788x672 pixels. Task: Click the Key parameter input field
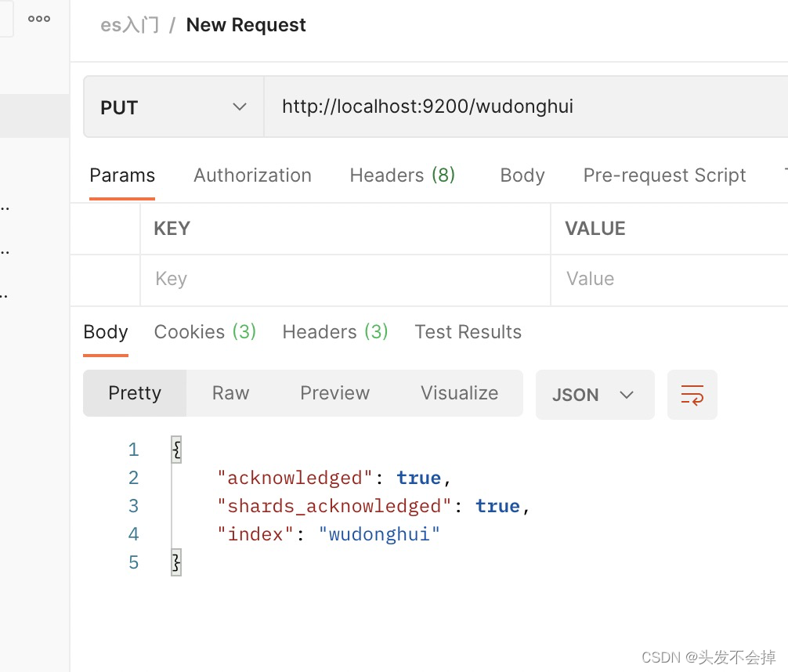345,280
